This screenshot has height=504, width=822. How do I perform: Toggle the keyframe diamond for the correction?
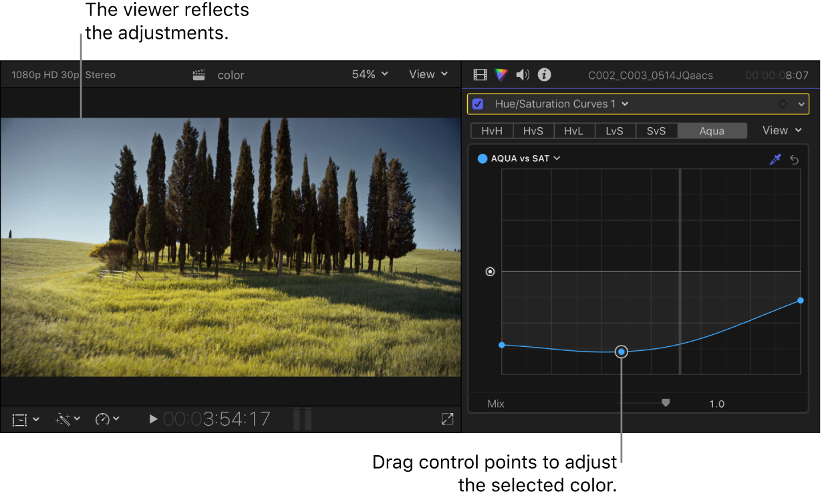point(783,104)
